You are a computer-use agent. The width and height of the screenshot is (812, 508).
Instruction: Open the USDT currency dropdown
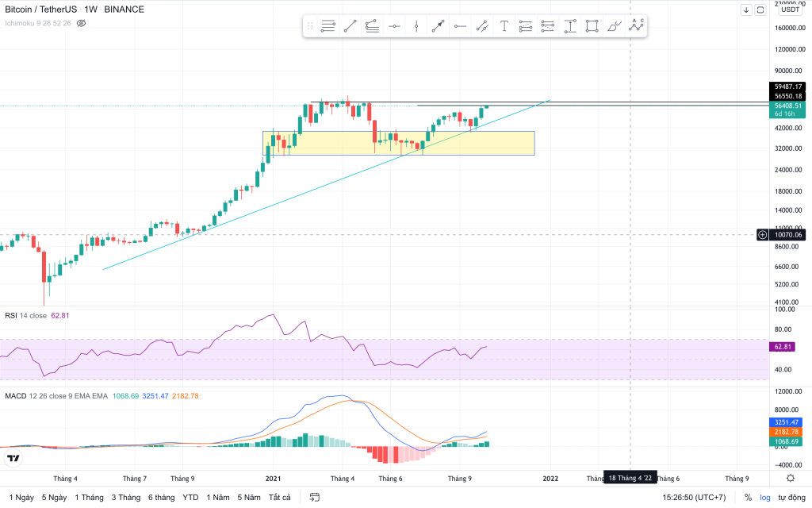point(790,10)
